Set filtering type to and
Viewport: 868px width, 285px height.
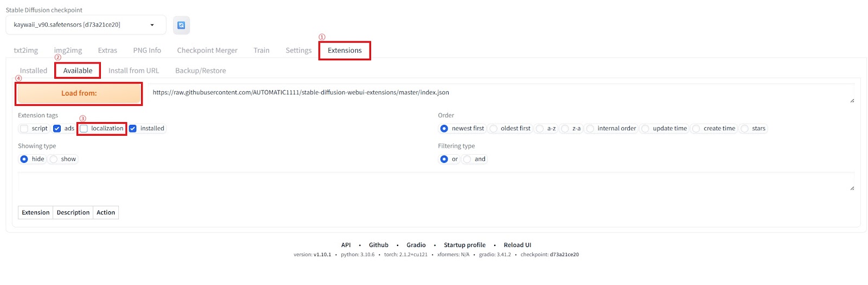pos(467,159)
